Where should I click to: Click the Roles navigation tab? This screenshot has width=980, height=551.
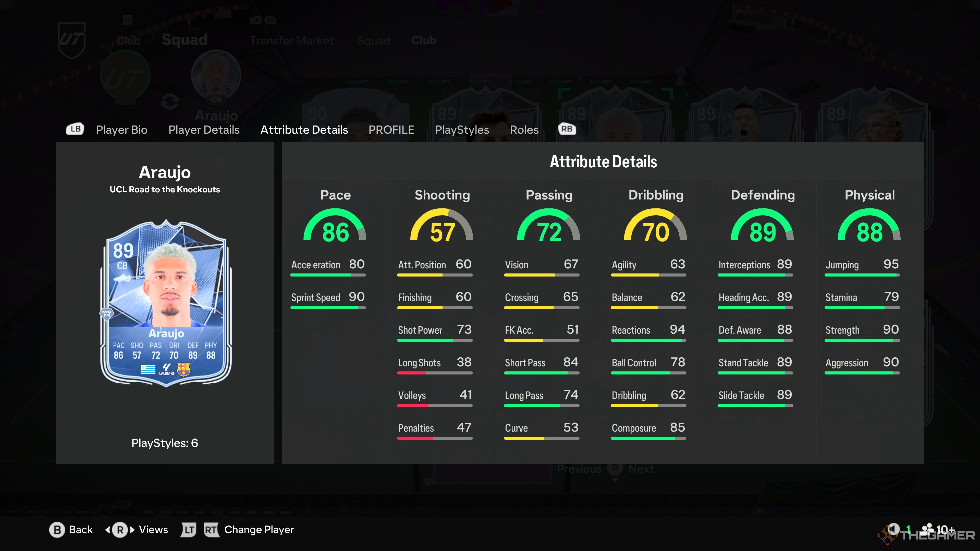click(x=524, y=129)
